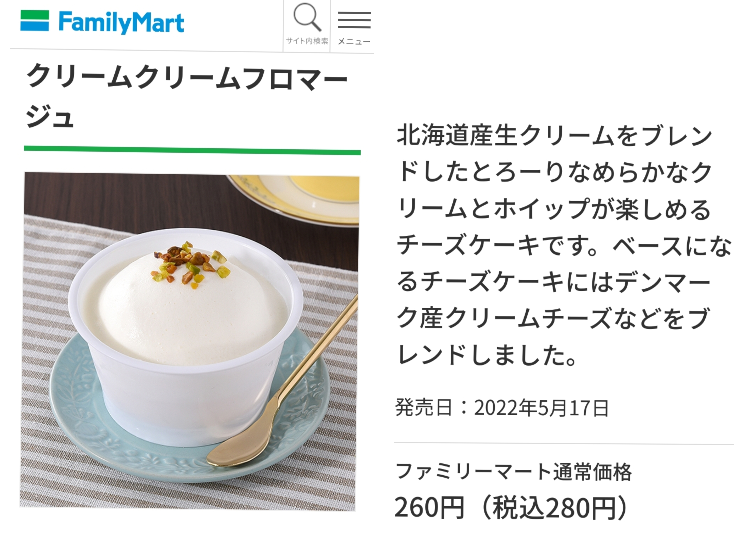This screenshot has width=756, height=535.
Task: Click the メニュー label below the hamburger lines
Action: [354, 42]
